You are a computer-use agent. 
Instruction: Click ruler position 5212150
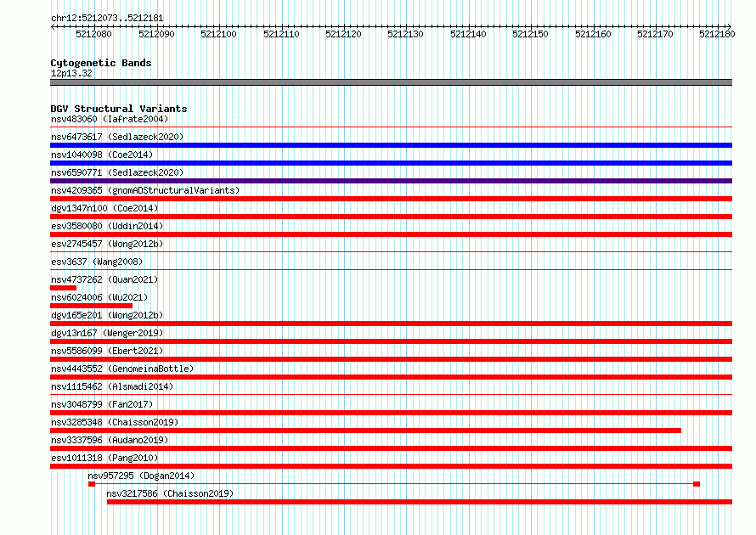coord(531,34)
